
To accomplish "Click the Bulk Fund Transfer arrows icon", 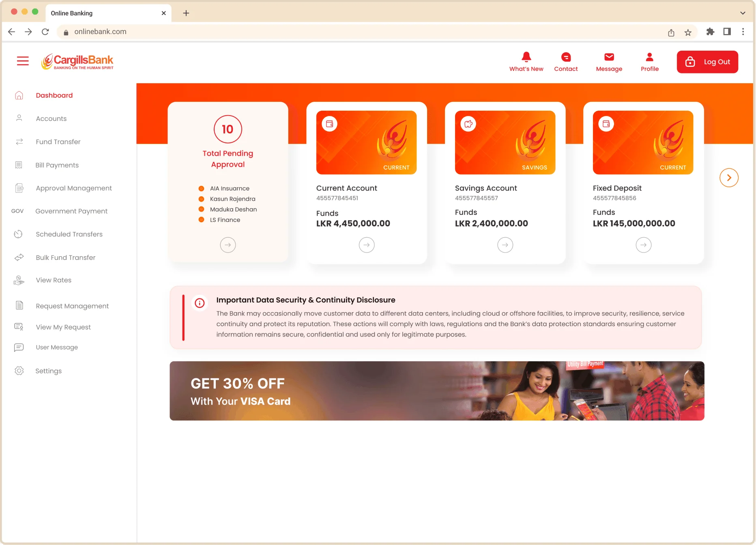I will coord(19,257).
